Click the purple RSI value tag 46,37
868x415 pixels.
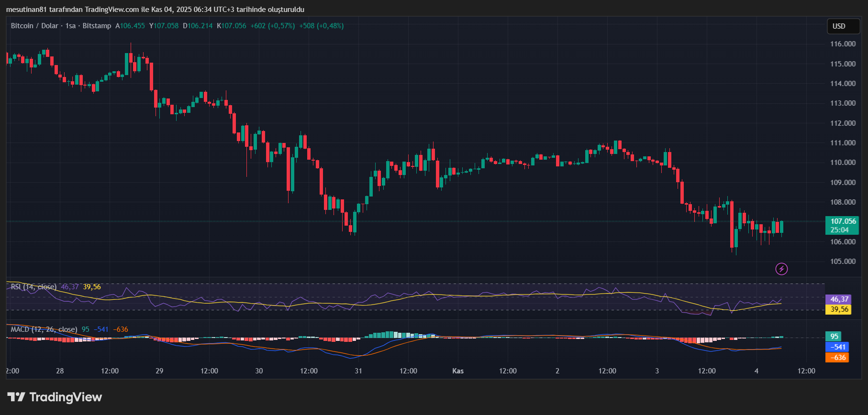pyautogui.click(x=839, y=299)
